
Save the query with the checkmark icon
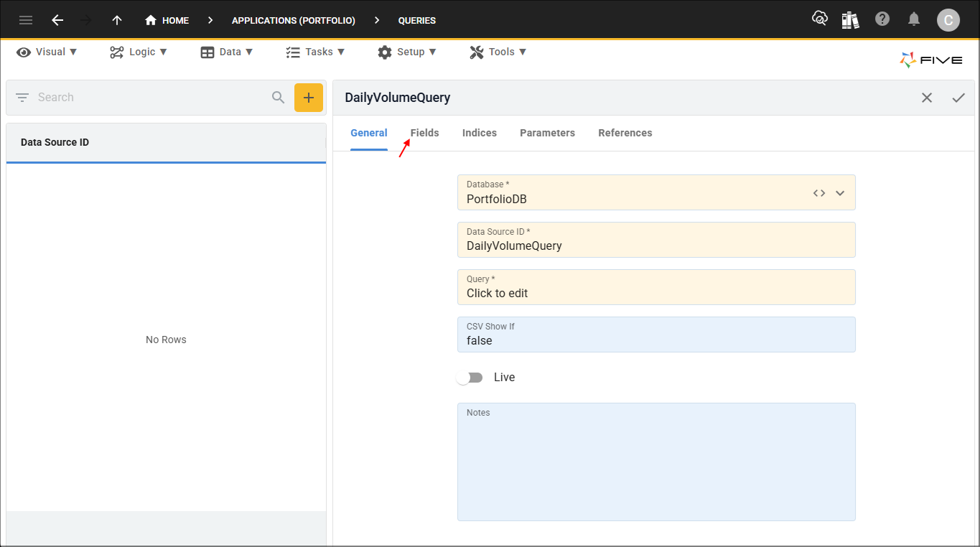pyautogui.click(x=958, y=98)
